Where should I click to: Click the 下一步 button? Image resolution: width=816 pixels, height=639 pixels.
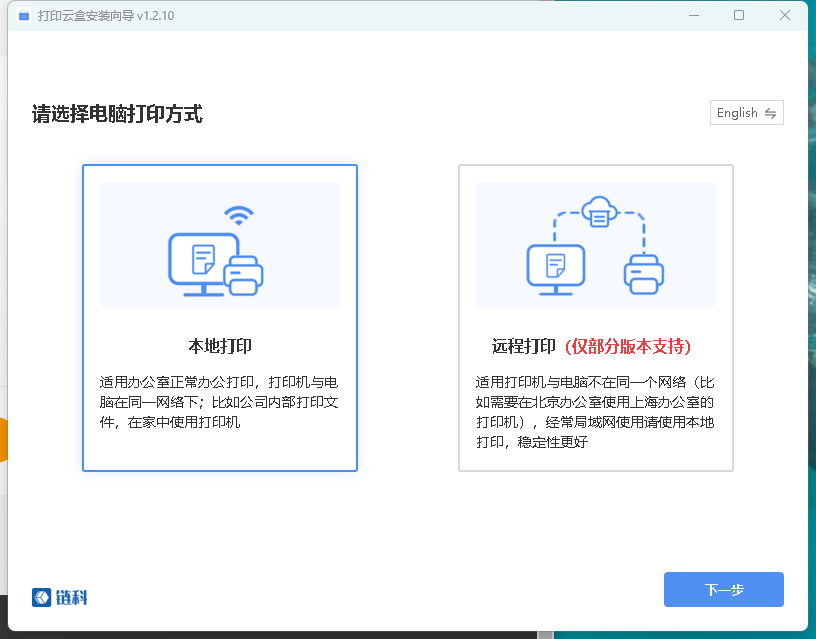(x=723, y=589)
